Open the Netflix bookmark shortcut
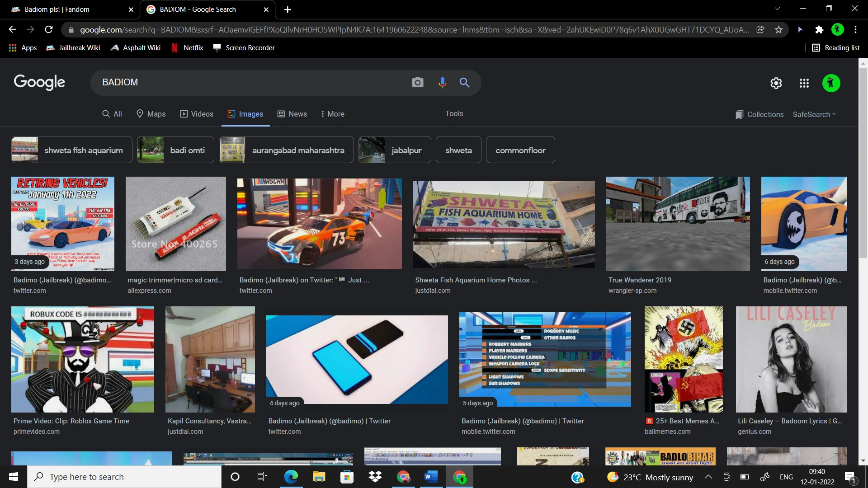This screenshot has width=868, height=488. click(x=187, y=47)
